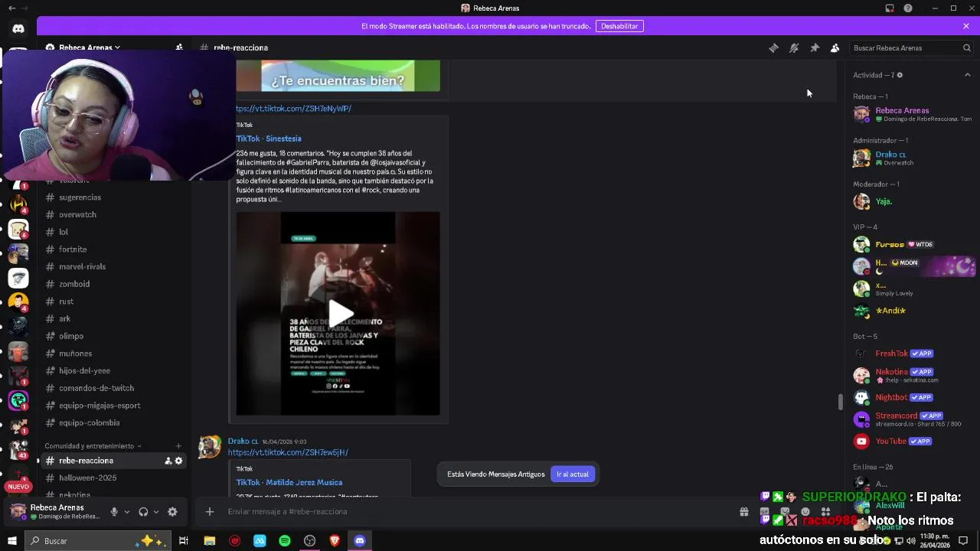This screenshot has width=980, height=551.
Task: Click the plus attach button in message bar
Action: pos(209,512)
